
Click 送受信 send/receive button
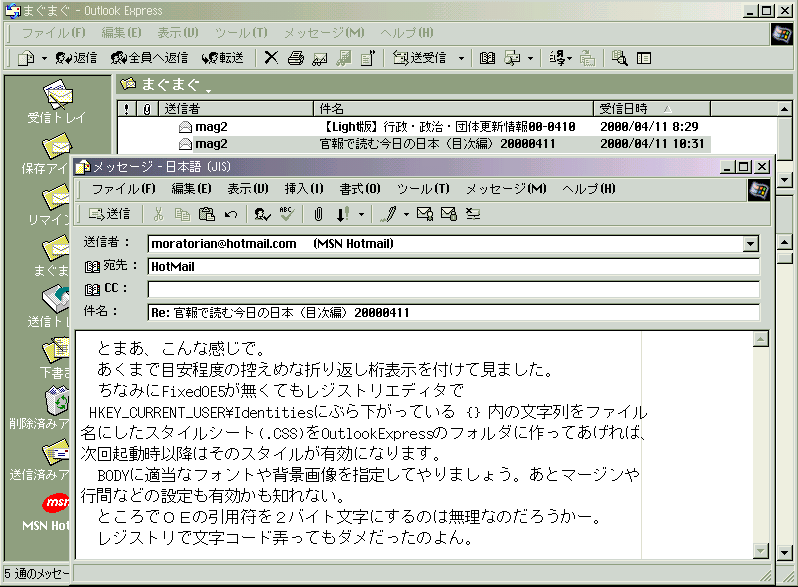420,58
